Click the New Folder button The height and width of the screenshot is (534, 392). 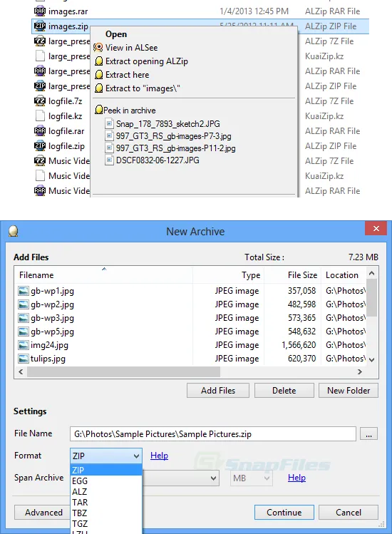[349, 390]
